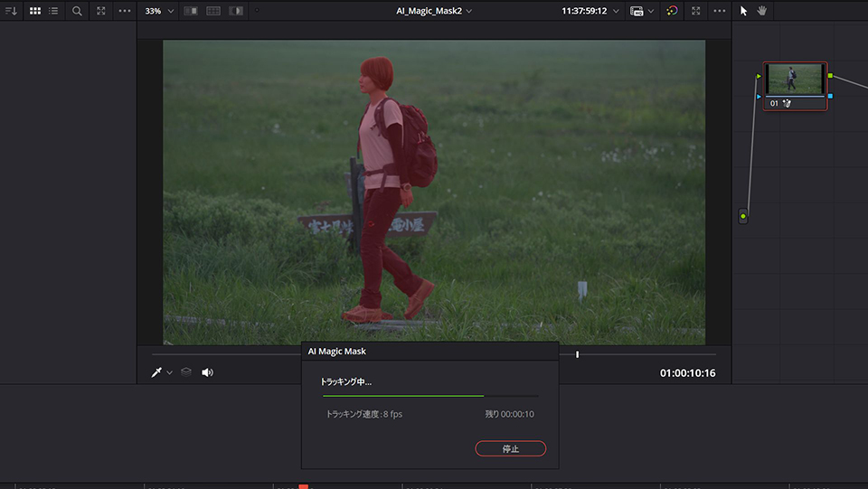Switch gallery to list view
868x489 pixels.
coord(54,11)
